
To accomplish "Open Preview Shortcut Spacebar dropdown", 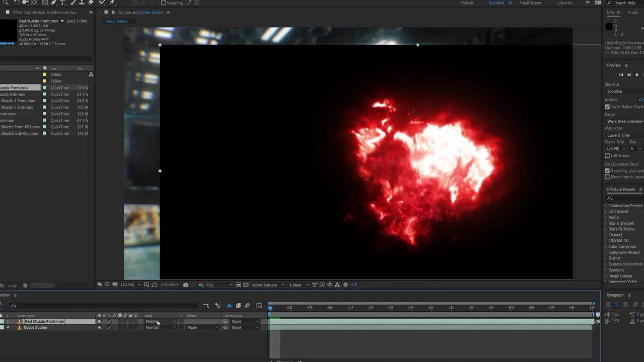I will click(x=624, y=92).
